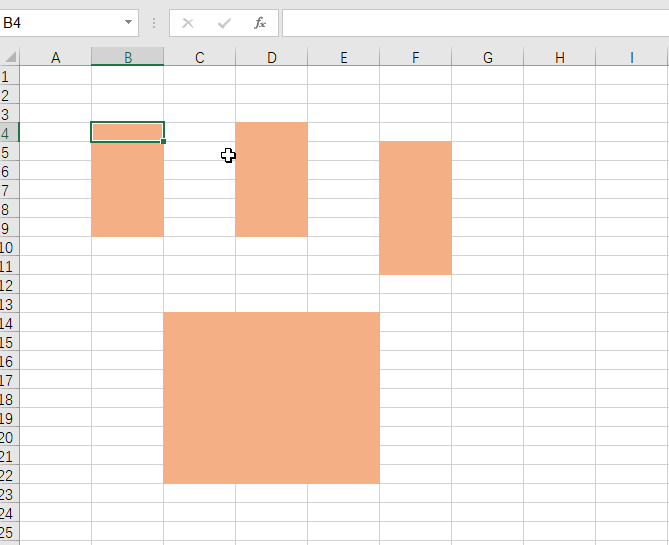Select column D header
This screenshot has width=669, height=545.
(271, 57)
